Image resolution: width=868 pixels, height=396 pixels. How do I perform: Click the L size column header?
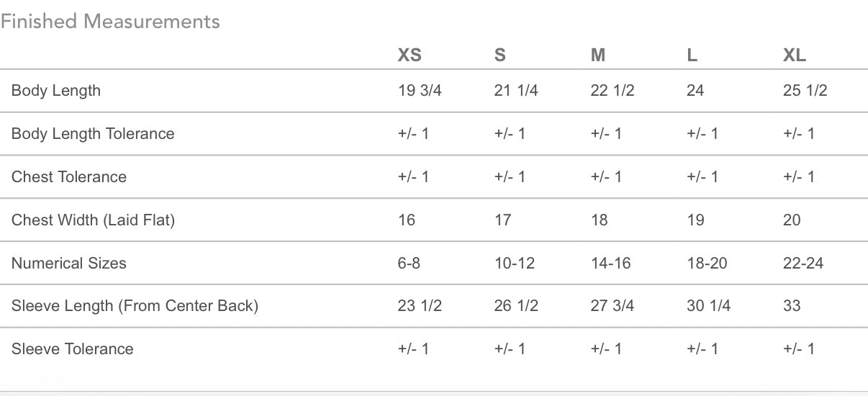[692, 55]
